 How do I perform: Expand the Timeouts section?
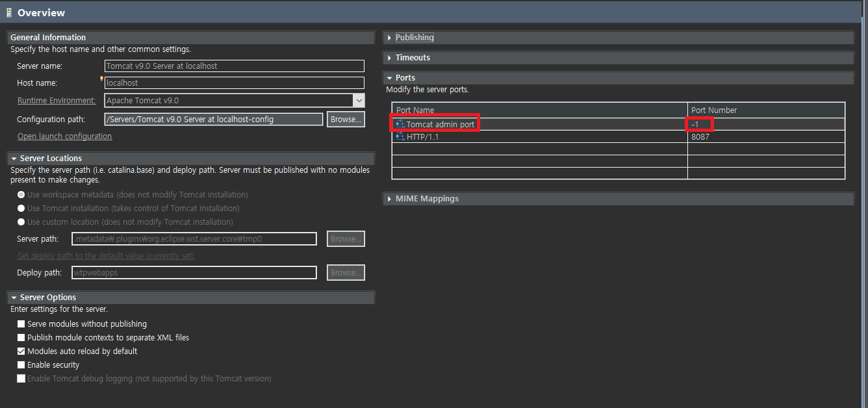[x=389, y=58]
